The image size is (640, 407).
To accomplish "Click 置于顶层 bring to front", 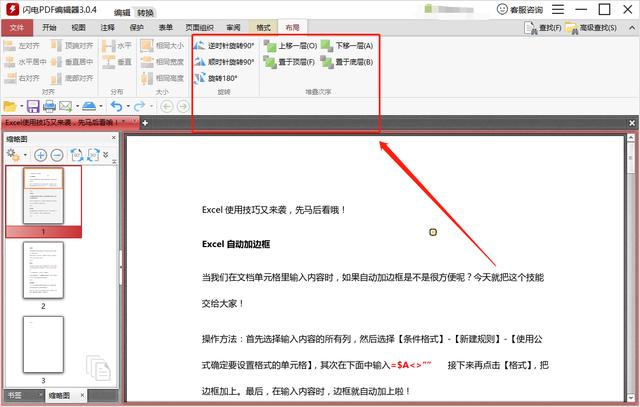I will point(290,62).
